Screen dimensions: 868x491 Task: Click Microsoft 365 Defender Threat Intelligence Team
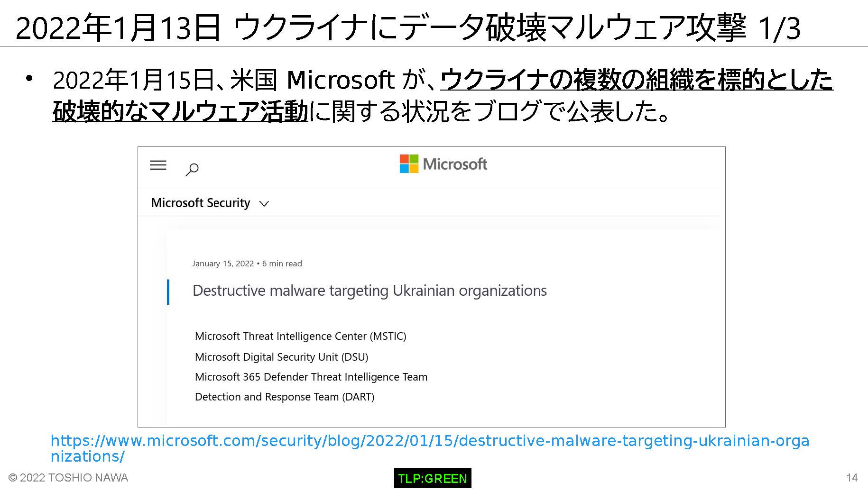point(311,377)
